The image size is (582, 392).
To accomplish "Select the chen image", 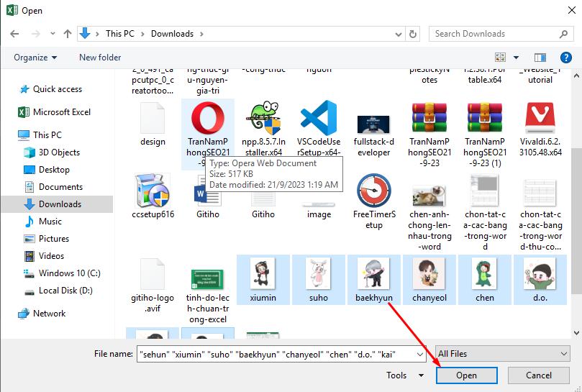I will [x=485, y=280].
